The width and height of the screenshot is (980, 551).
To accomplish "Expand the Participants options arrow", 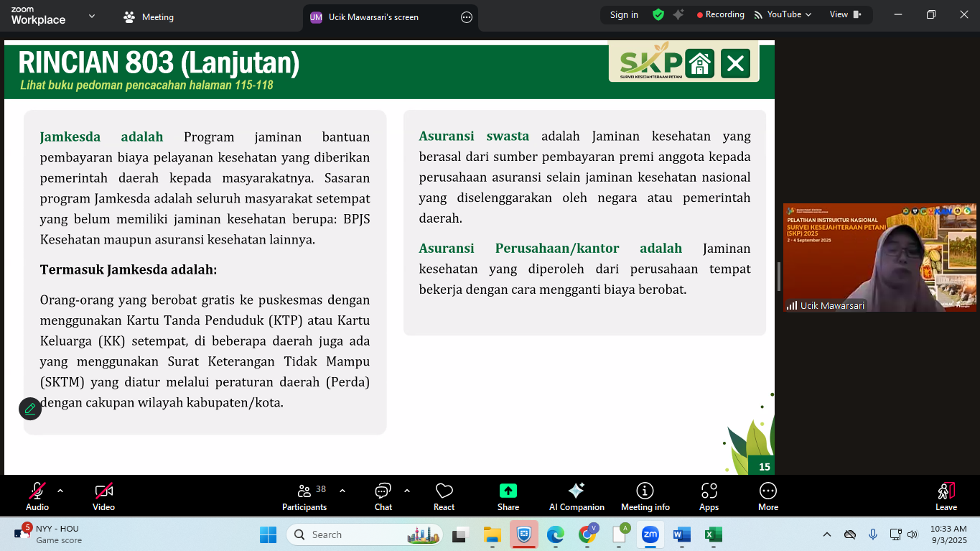I will coord(342,491).
